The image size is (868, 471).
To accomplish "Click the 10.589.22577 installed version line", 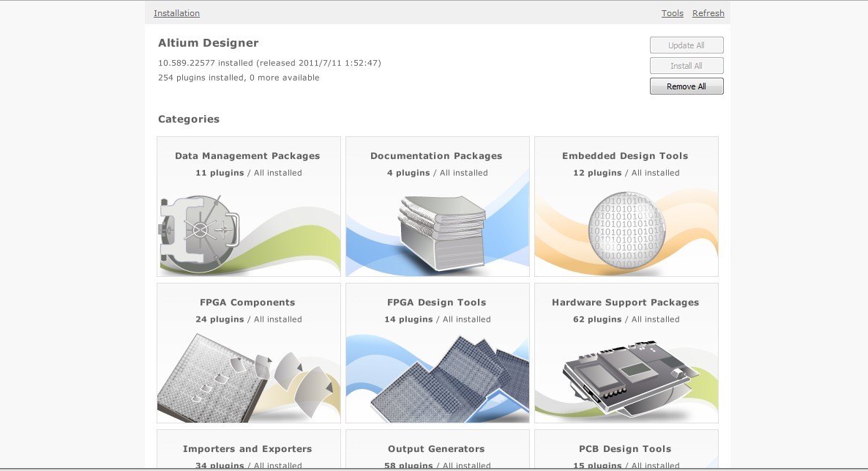I will coord(269,63).
